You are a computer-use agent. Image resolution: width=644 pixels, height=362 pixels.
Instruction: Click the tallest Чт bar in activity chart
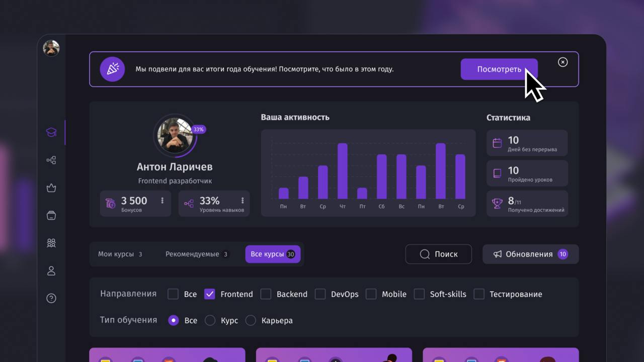(x=343, y=171)
